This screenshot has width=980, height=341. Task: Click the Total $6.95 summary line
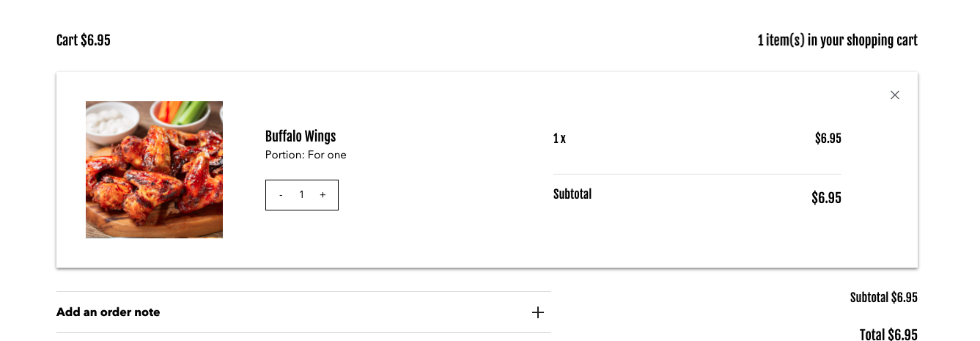888,335
